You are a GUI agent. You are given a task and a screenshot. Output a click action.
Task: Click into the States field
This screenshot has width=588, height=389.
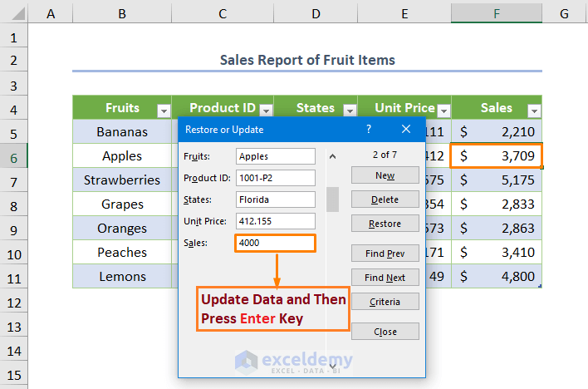(275, 199)
